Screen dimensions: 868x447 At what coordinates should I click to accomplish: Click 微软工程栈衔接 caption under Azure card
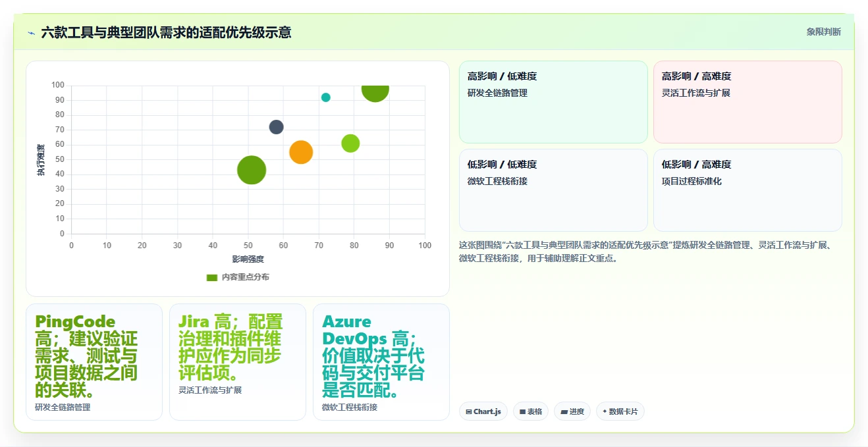click(x=350, y=408)
